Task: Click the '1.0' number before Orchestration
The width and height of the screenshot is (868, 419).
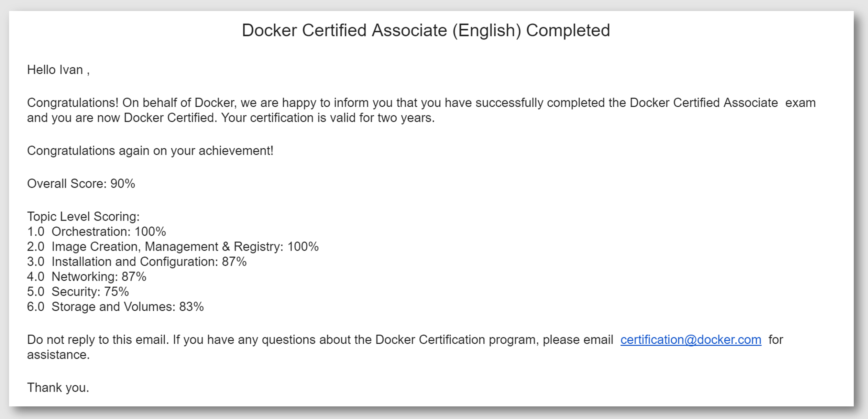Action: (x=36, y=231)
